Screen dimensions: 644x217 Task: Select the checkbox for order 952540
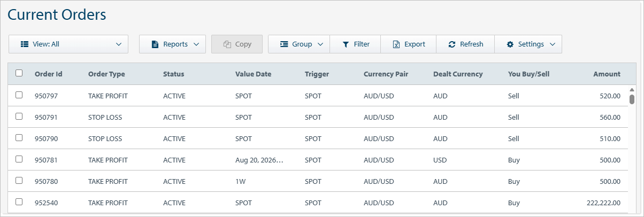pos(19,201)
